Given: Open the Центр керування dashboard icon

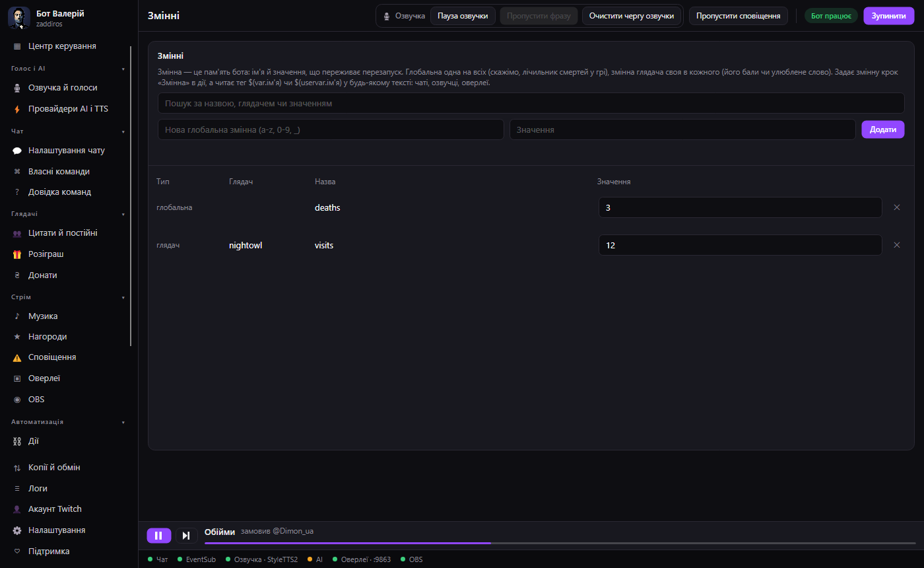Looking at the screenshot, I should (17, 46).
